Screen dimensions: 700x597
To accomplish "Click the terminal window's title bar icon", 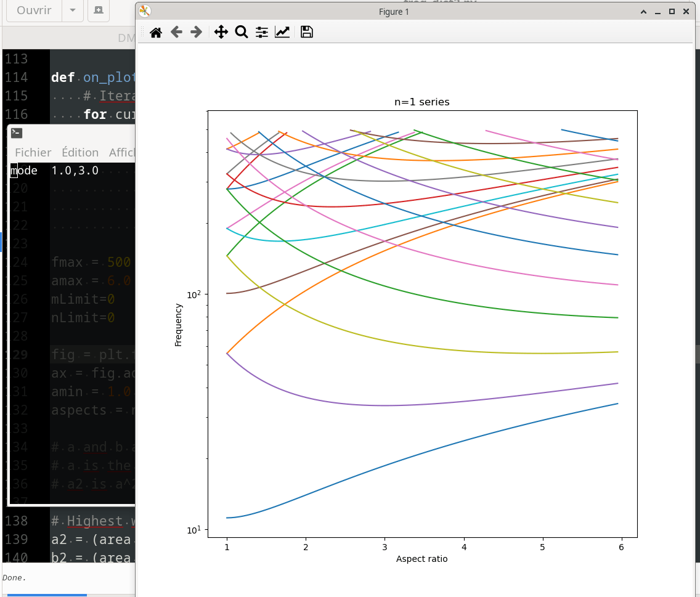I will [17, 132].
